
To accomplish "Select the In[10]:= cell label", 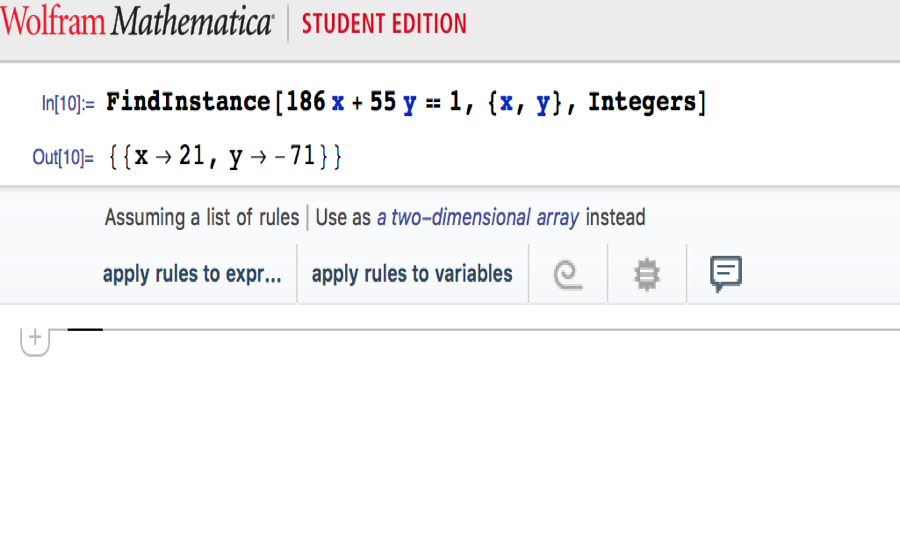I will click(x=67, y=103).
